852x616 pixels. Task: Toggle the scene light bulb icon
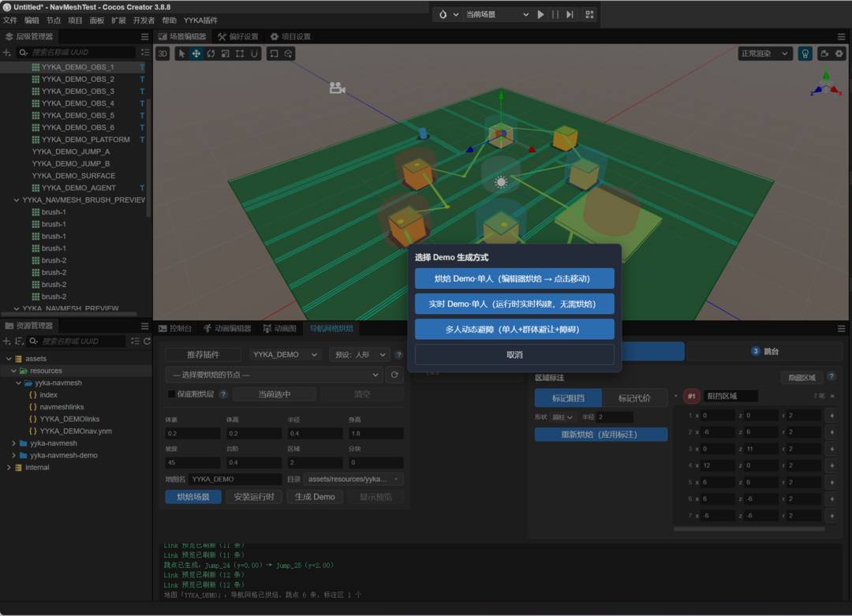tap(805, 53)
